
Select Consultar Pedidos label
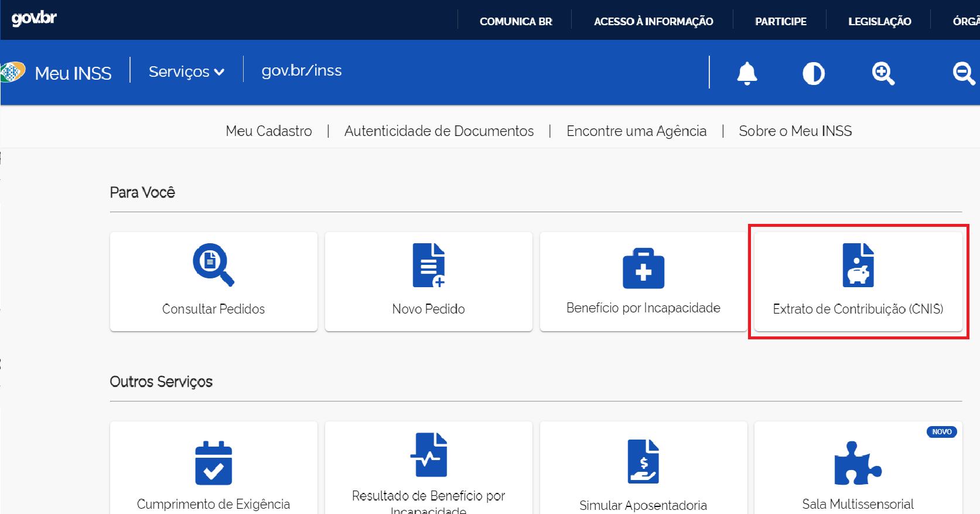[214, 309]
